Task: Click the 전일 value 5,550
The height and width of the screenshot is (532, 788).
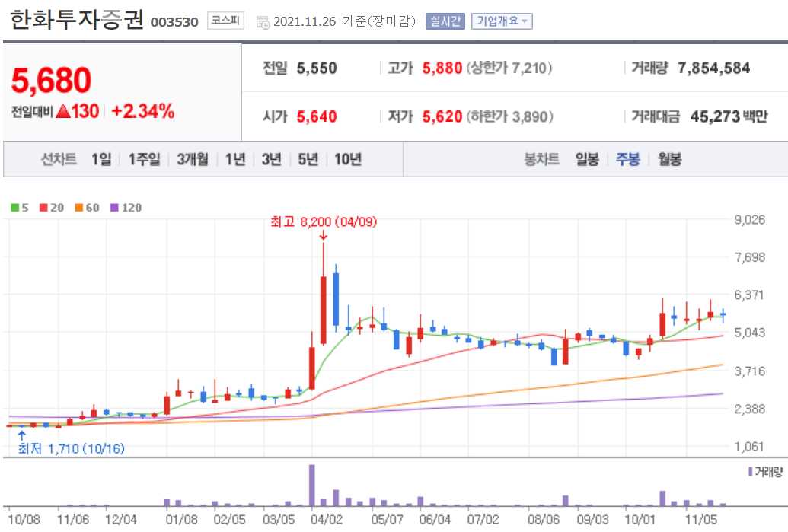Action: click(x=317, y=68)
